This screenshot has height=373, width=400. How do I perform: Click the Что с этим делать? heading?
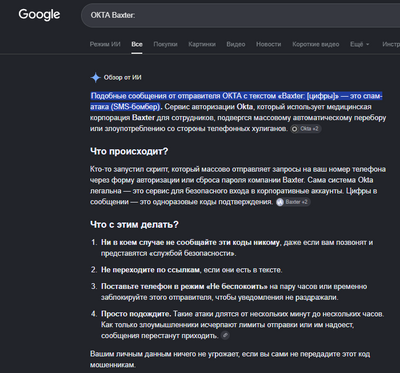[x=134, y=225]
